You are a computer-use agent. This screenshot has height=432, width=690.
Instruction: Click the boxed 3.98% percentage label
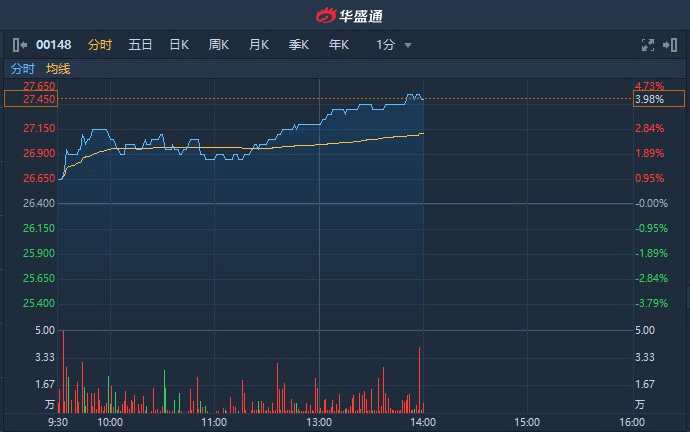point(657,100)
